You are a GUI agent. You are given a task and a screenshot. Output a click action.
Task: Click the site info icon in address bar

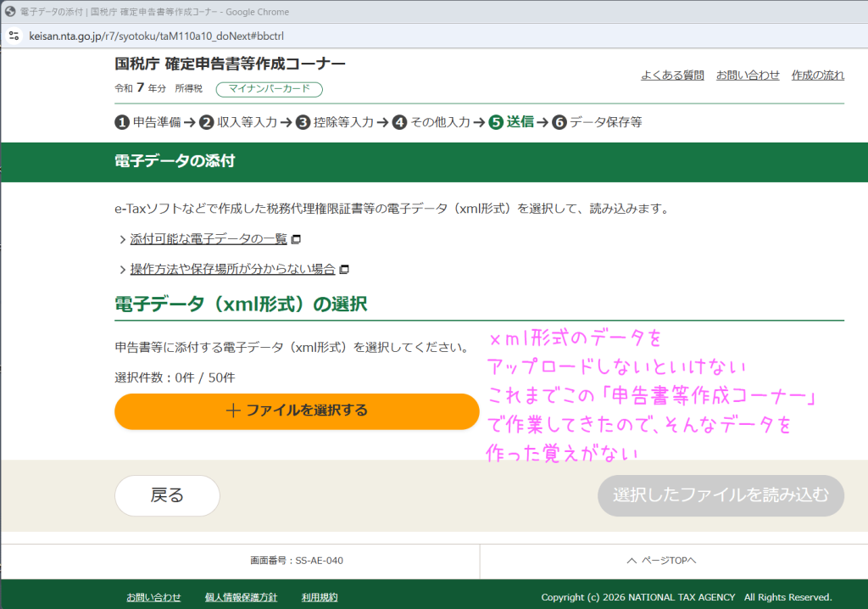tap(13, 36)
